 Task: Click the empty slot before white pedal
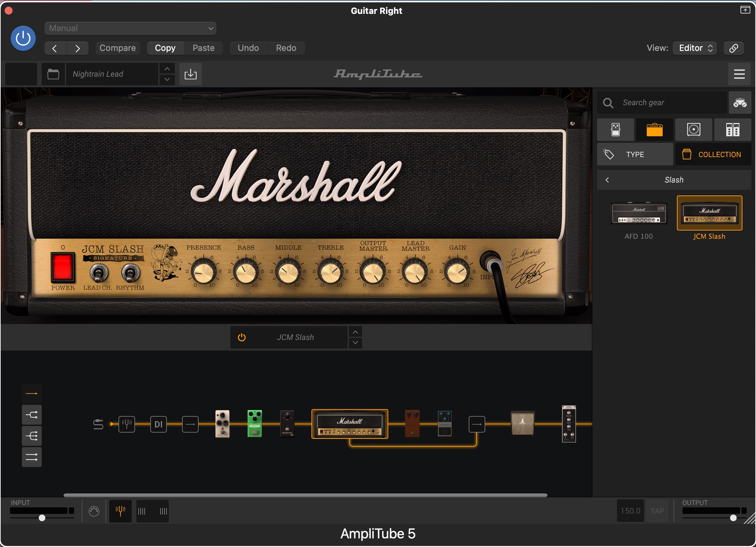(x=190, y=425)
